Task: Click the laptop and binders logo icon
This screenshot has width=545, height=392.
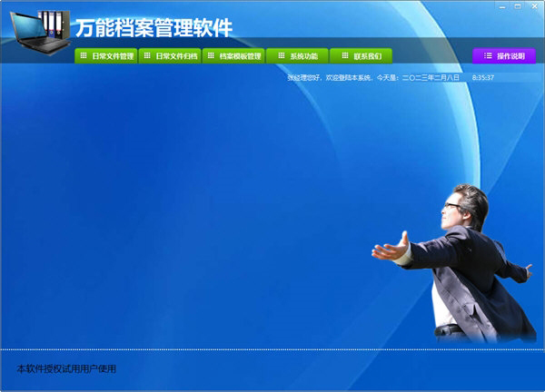Action: coord(40,32)
